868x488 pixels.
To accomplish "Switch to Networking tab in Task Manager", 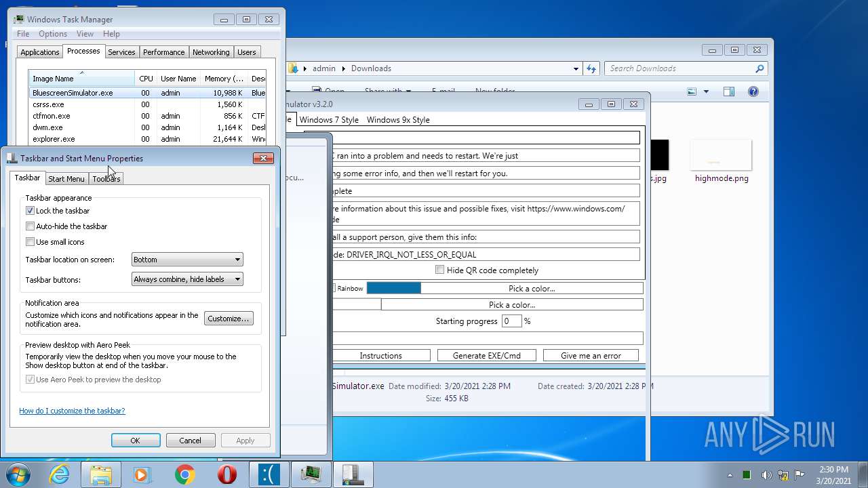I will click(x=211, y=52).
